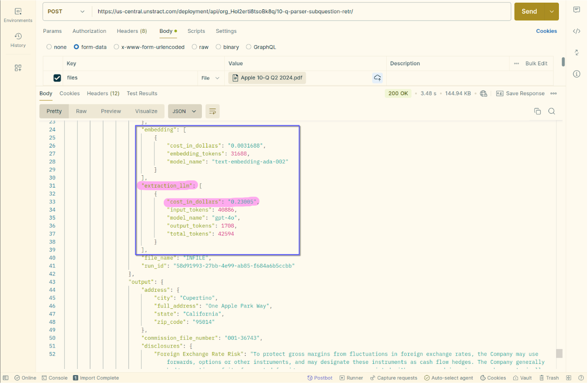Screen dimensions: 588x384
Task: Click the search response icon
Action: [x=552, y=111]
